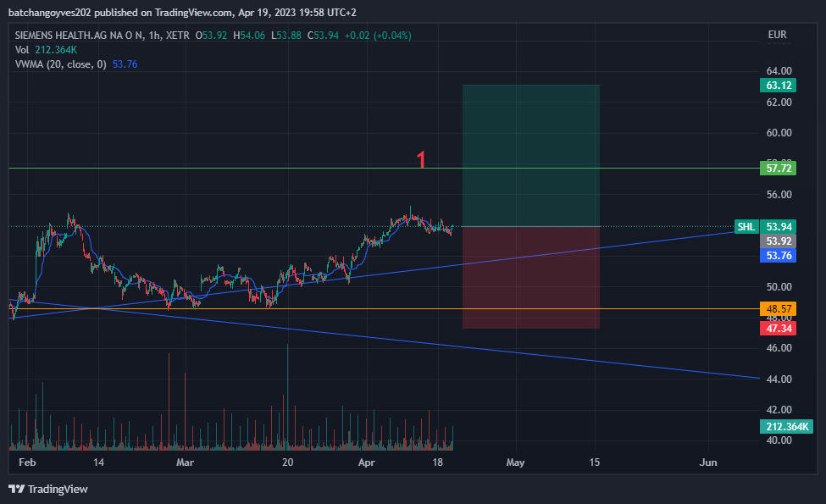Click the +0.02 (+0.04%) change value
The width and height of the screenshot is (826, 504).
click(x=378, y=36)
